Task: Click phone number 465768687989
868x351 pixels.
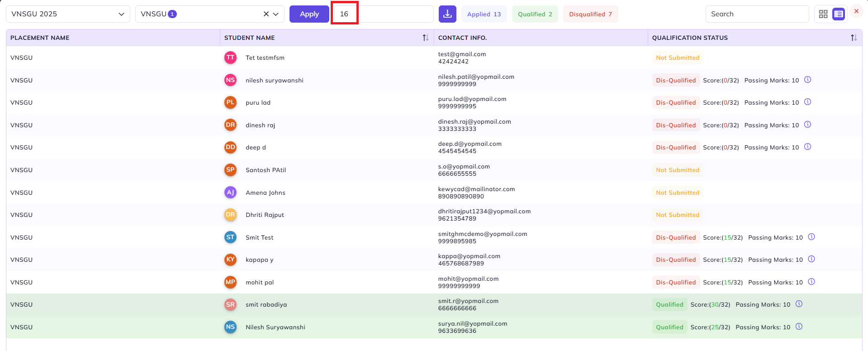Action: (461, 263)
